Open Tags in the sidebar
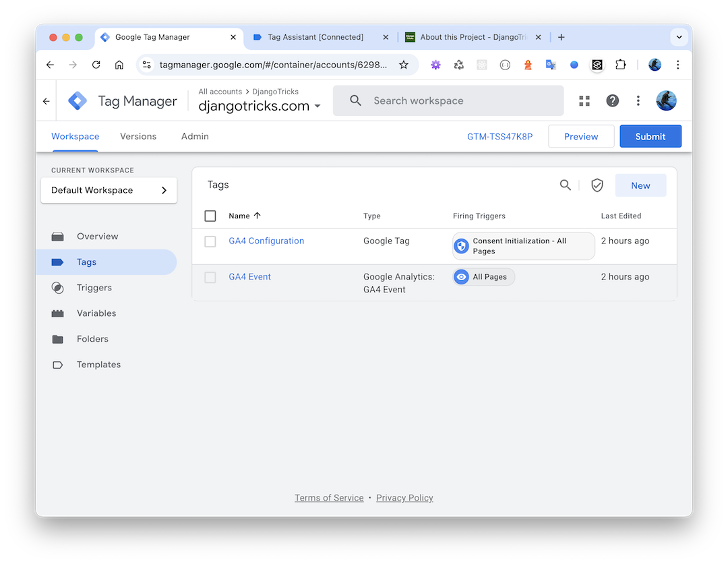 [x=107, y=262]
